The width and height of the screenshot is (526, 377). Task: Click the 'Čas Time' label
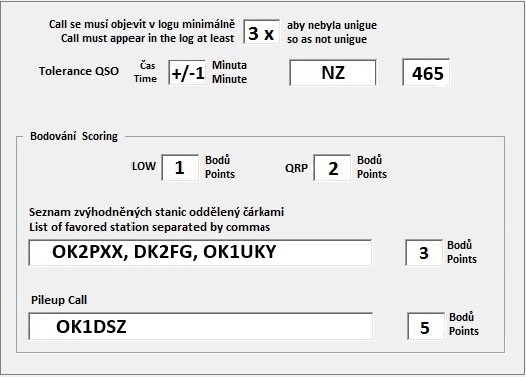click(145, 72)
